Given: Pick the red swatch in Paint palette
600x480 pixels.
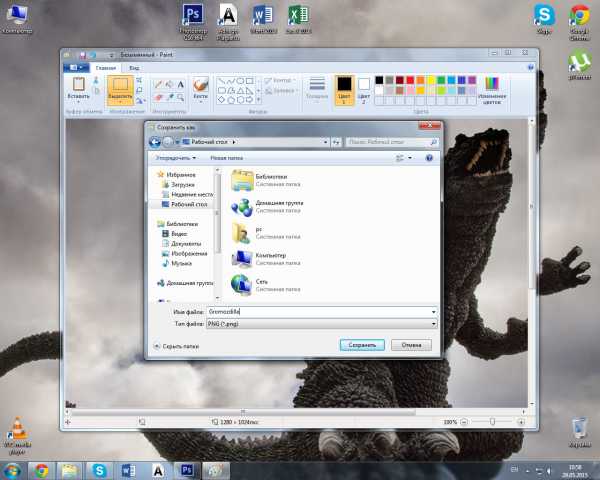Looking at the screenshot, I should pos(410,80).
